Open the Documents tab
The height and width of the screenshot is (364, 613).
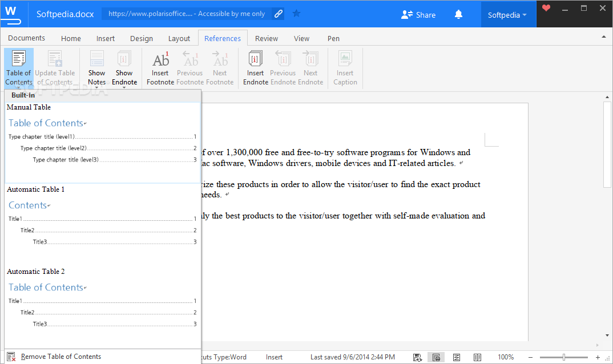pyautogui.click(x=27, y=38)
